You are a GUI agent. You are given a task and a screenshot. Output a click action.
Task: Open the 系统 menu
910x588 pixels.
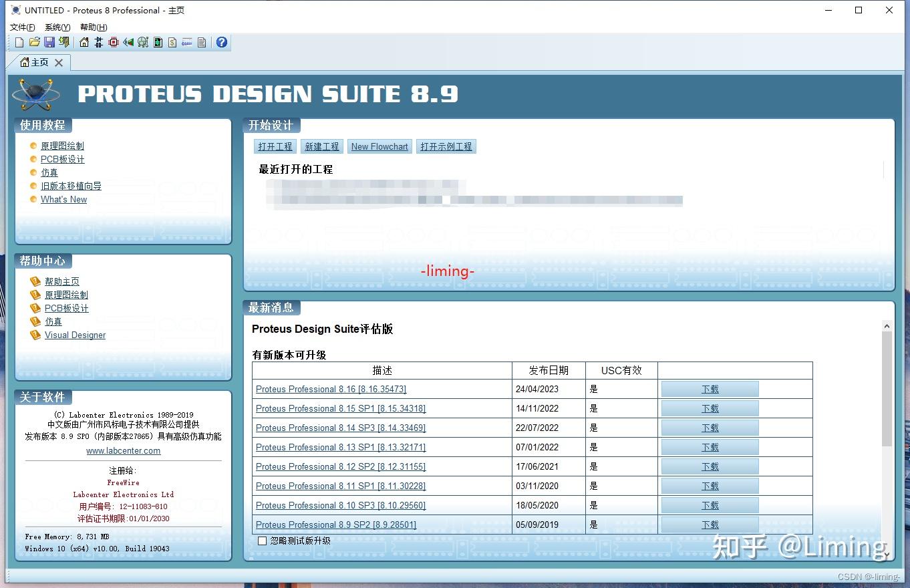pyautogui.click(x=56, y=27)
